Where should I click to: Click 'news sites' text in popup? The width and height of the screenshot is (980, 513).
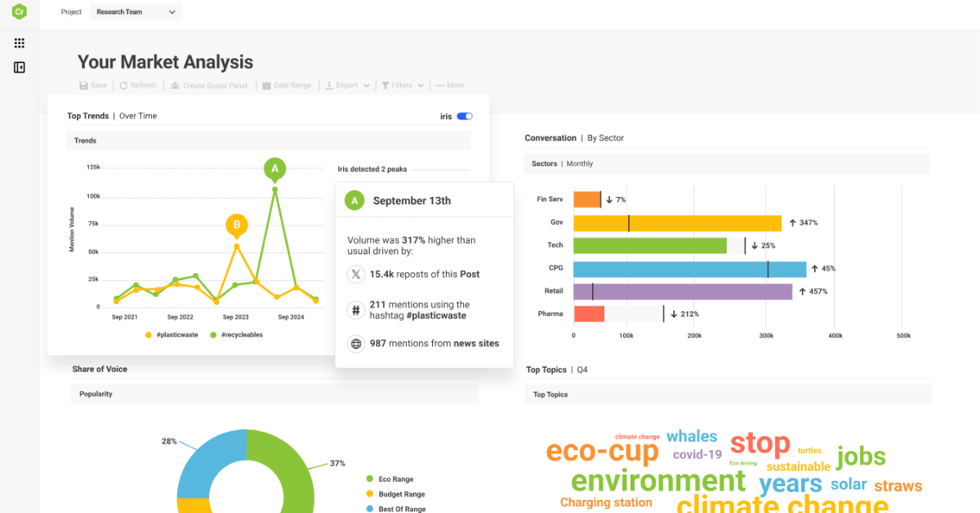476,344
